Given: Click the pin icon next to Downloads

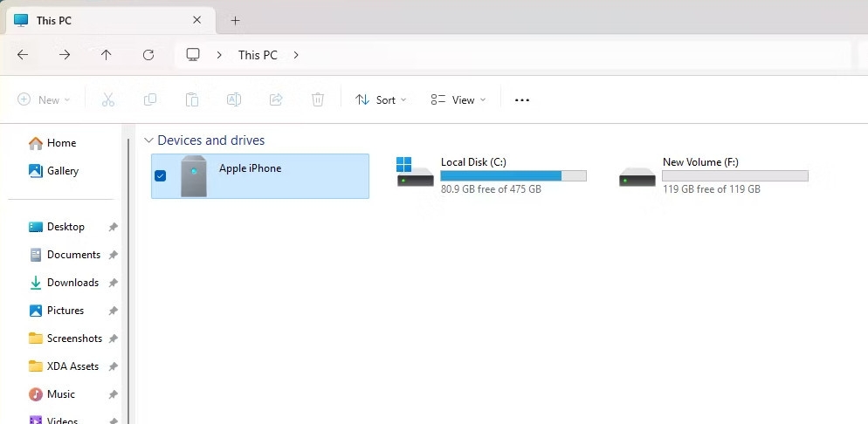Looking at the screenshot, I should click(x=113, y=283).
